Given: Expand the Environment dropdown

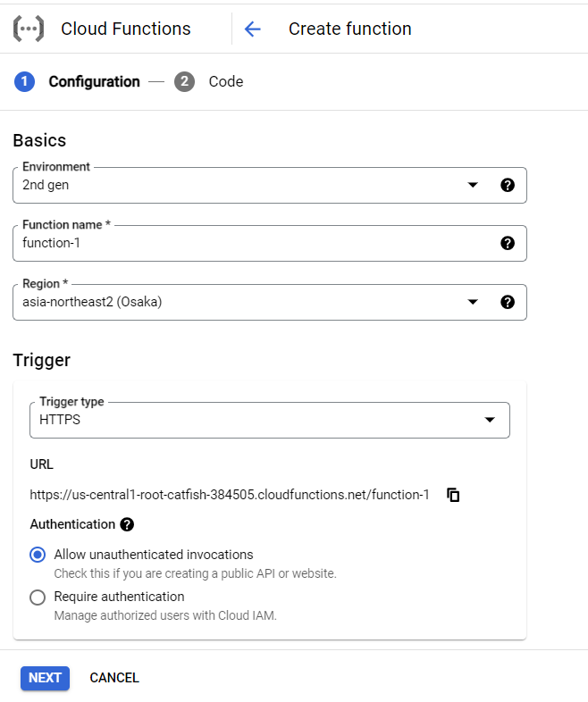Looking at the screenshot, I should [473, 185].
